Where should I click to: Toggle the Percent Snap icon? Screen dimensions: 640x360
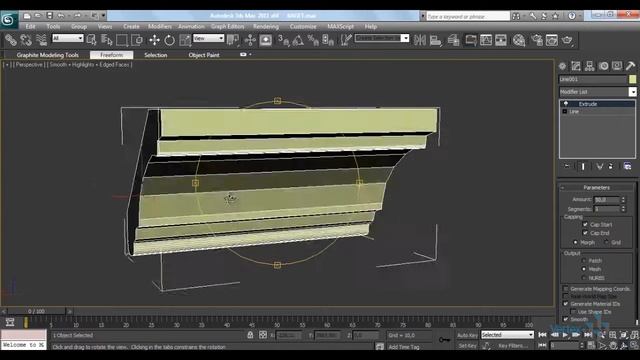click(313, 40)
